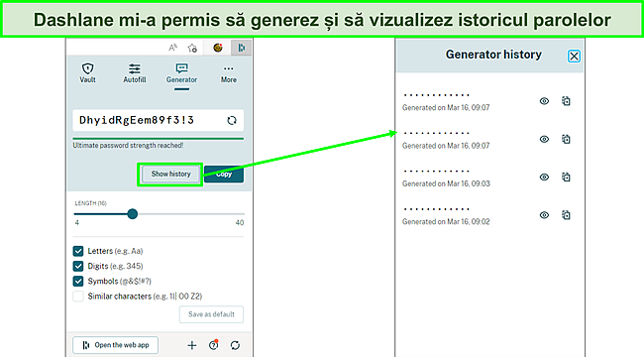Click the browser profile avatar icon
Viewport: 644px width, 357px height.
pyautogui.click(x=218, y=48)
